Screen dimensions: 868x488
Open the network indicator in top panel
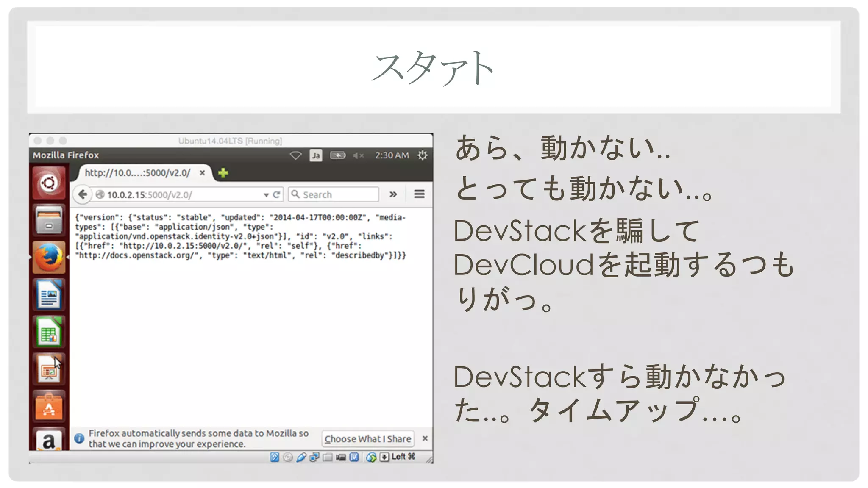coord(295,155)
